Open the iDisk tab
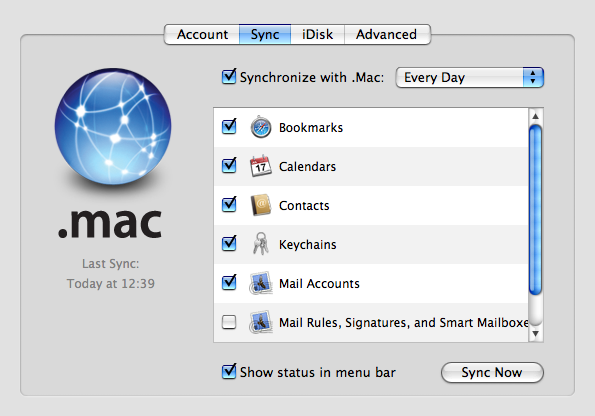 (x=318, y=35)
